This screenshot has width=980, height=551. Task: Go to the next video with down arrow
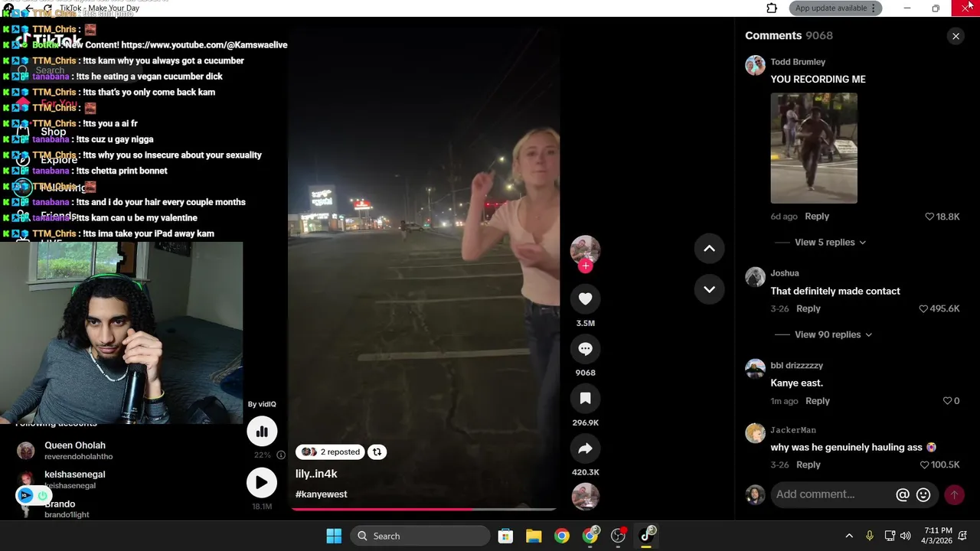pos(709,289)
